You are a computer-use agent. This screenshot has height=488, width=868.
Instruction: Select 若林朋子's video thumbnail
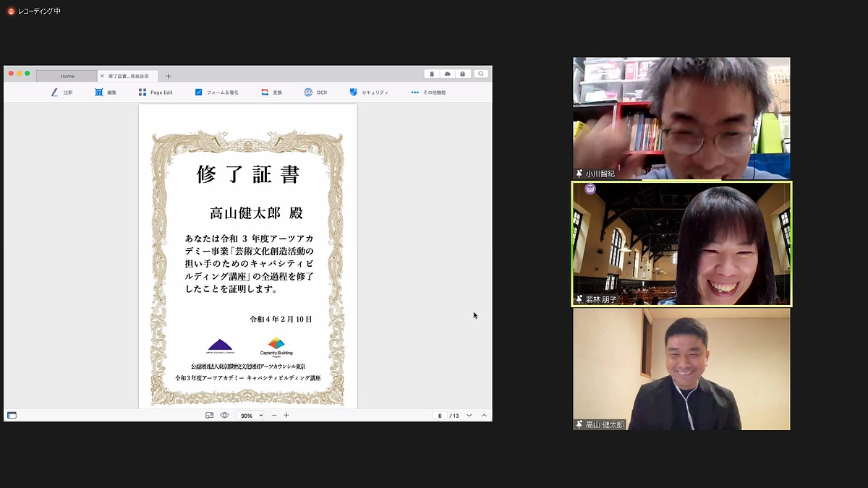pos(681,244)
